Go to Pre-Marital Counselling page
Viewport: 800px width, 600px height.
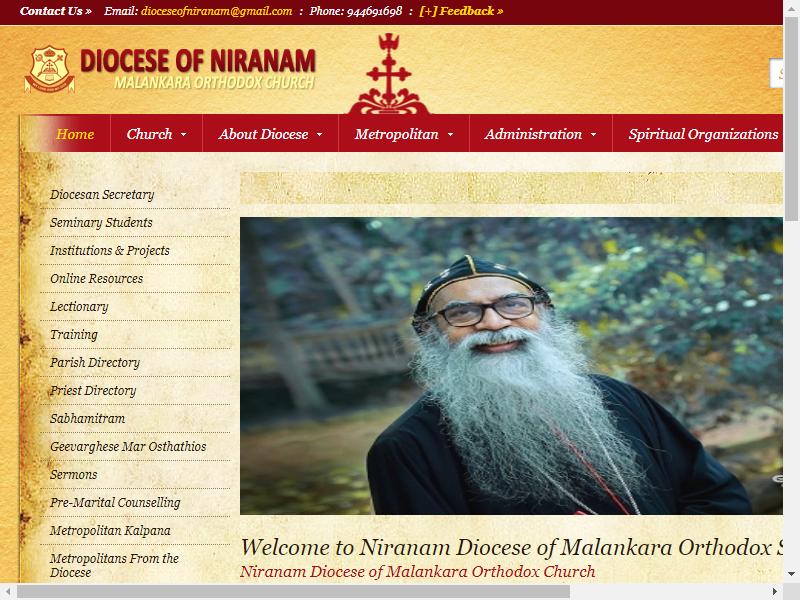click(115, 503)
